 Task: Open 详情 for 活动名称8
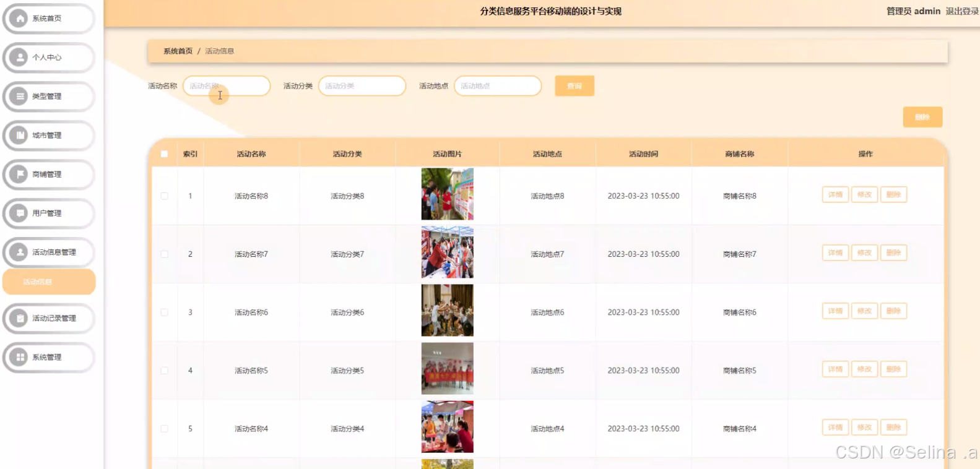point(835,195)
